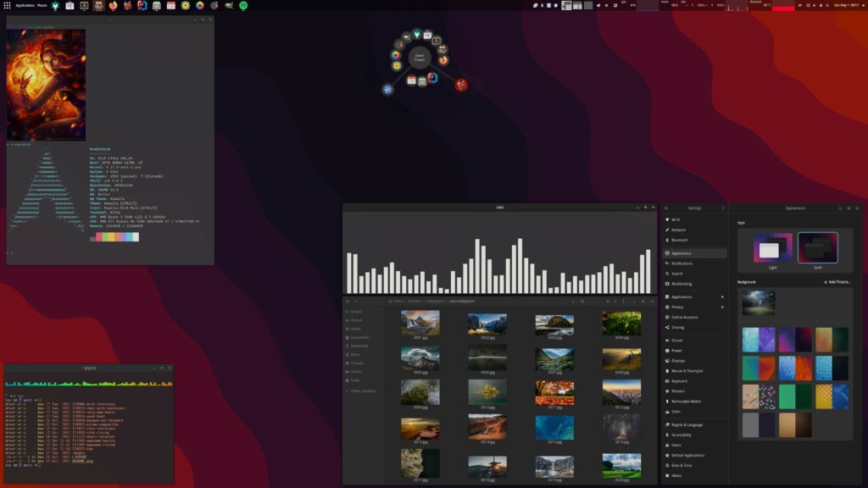
Task: Open the search icon in Settings sidebar header
Action: point(668,208)
